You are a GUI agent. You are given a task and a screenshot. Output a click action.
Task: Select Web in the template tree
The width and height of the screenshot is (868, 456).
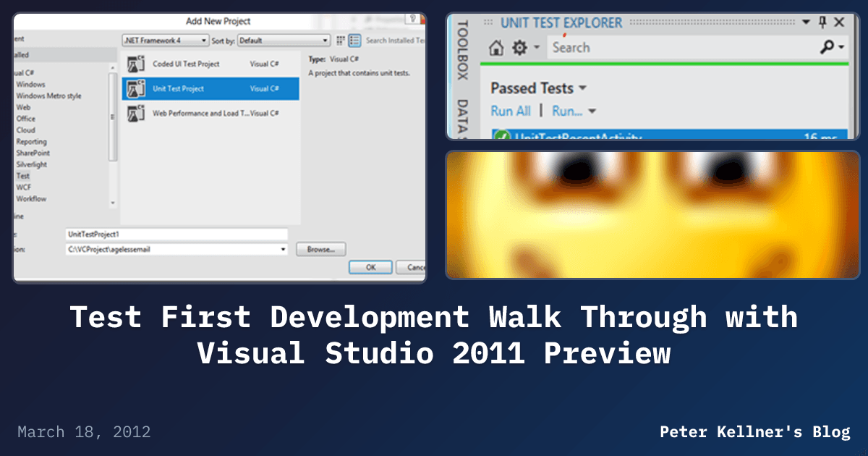click(x=23, y=107)
